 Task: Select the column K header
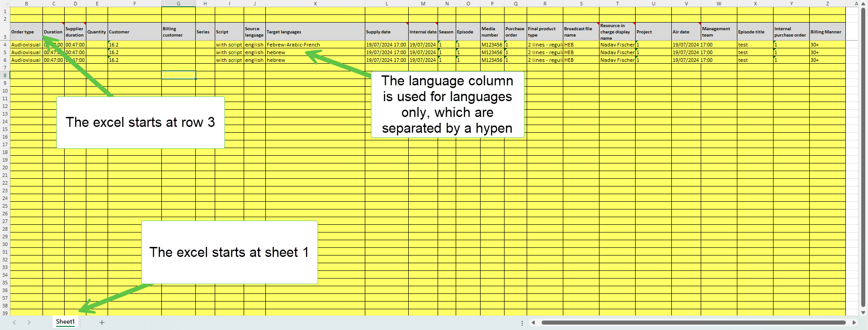tap(315, 4)
